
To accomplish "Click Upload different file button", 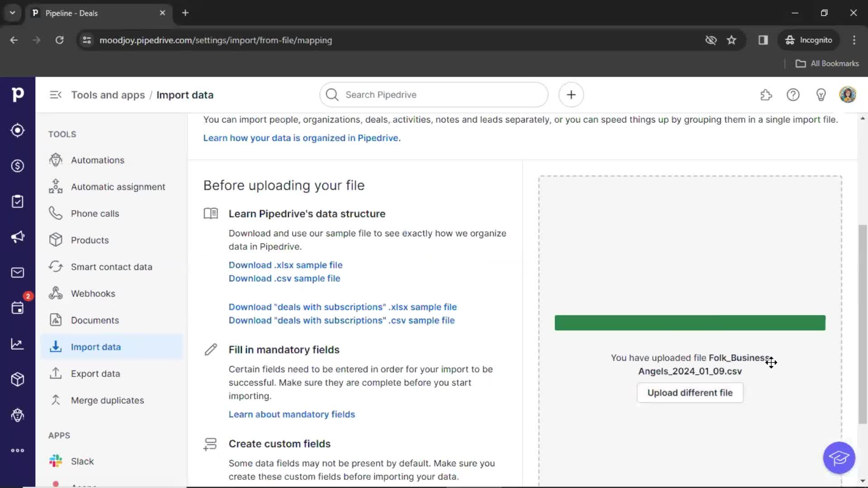I will point(690,393).
